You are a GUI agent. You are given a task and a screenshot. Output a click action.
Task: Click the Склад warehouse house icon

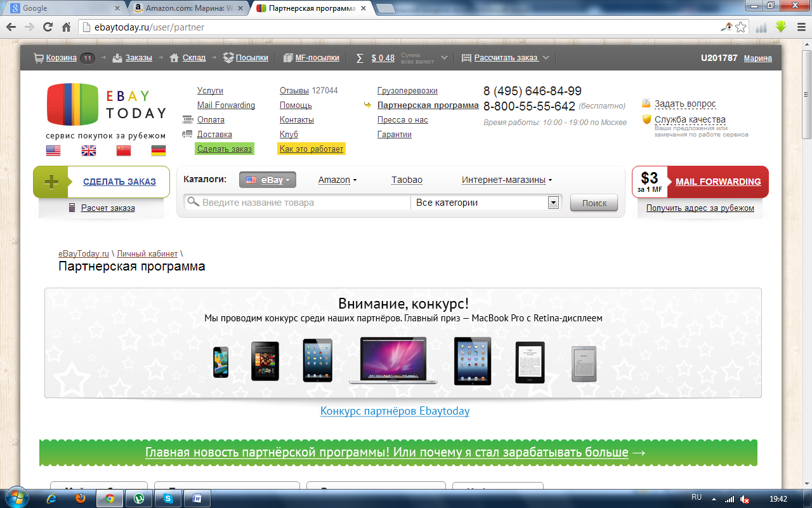coord(174,58)
